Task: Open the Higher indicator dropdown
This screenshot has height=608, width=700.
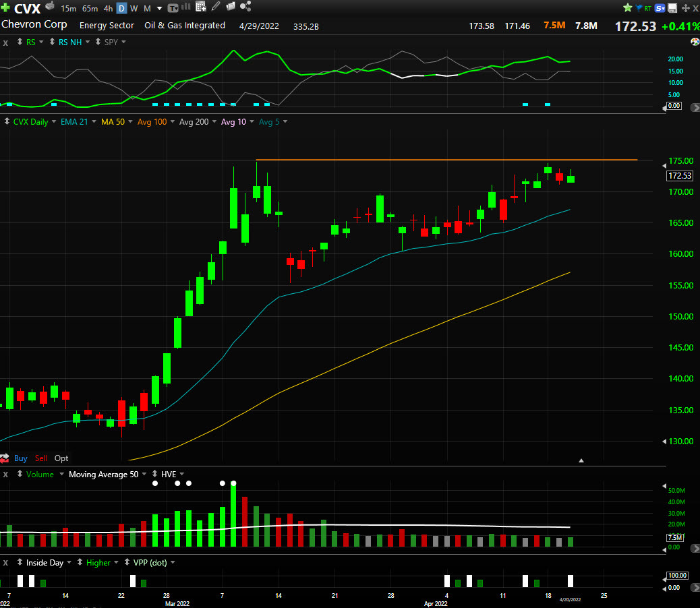Action: (x=116, y=562)
